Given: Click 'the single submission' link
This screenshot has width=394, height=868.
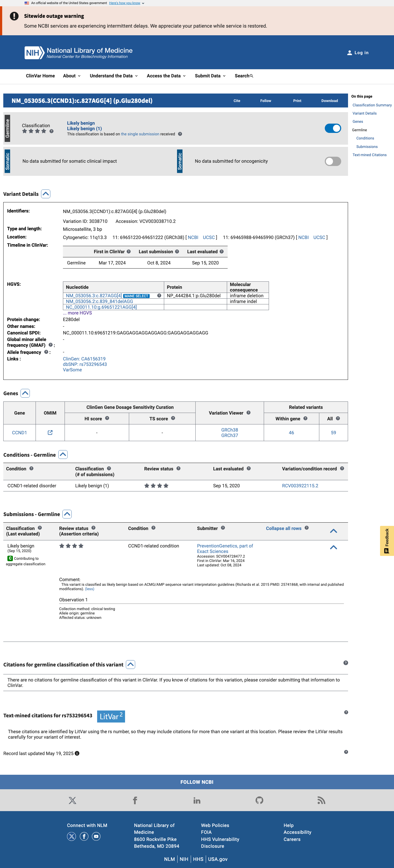Looking at the screenshot, I should click(x=140, y=134).
